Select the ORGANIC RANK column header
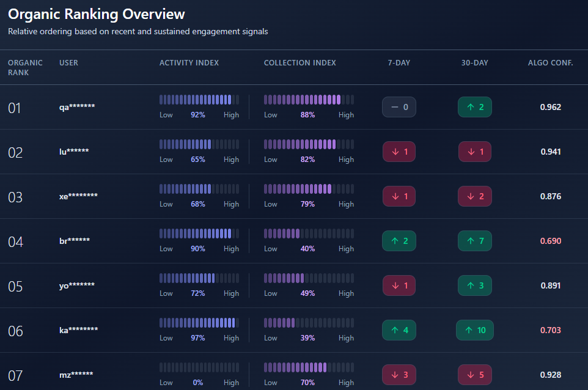The image size is (588, 390). click(x=25, y=67)
